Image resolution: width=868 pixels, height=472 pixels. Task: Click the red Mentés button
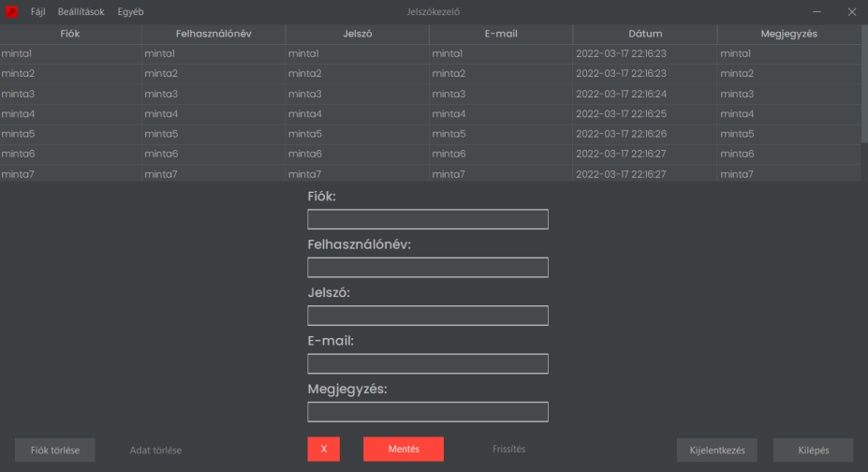pyautogui.click(x=403, y=450)
